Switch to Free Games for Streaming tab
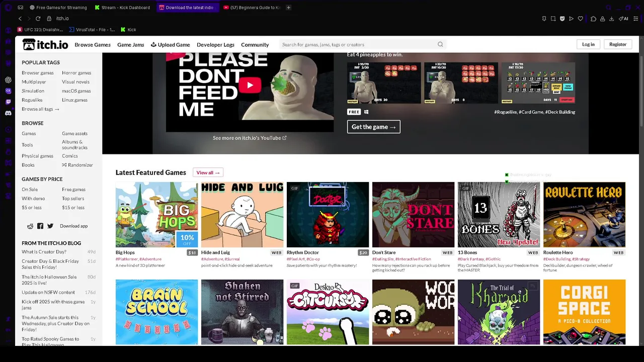The height and width of the screenshot is (362, 644). pos(58,8)
